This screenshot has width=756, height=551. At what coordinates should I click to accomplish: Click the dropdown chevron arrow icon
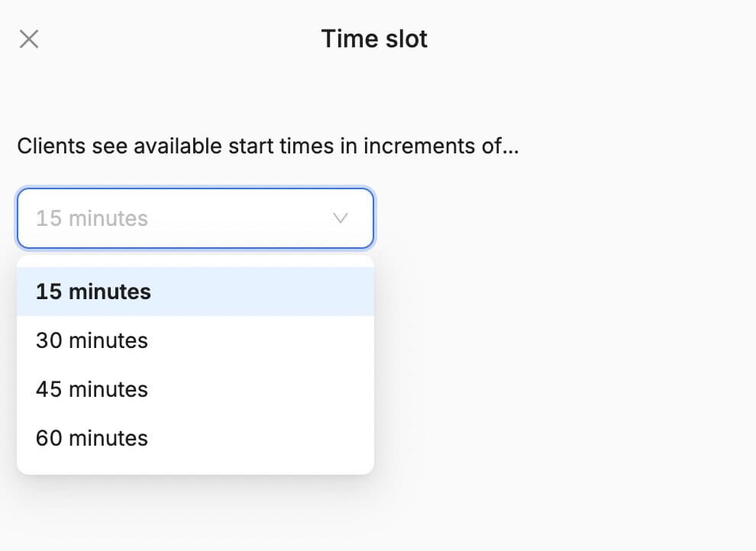click(x=341, y=218)
